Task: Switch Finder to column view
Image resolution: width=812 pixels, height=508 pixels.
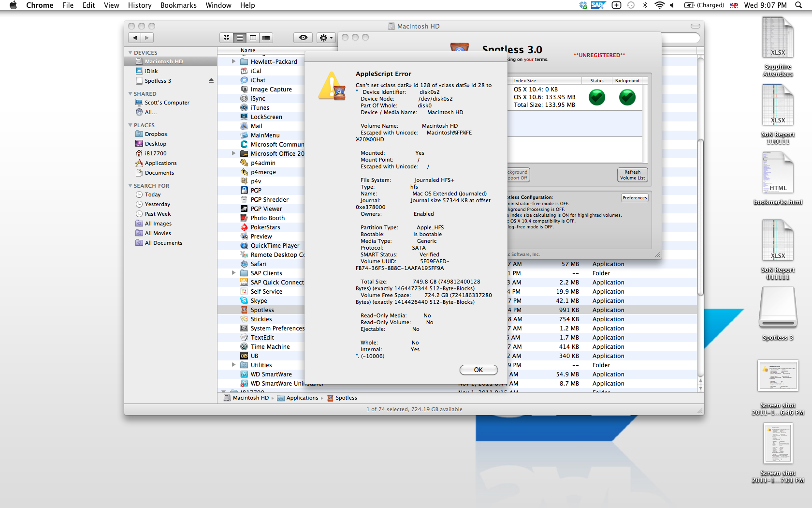Action: pyautogui.click(x=253, y=38)
